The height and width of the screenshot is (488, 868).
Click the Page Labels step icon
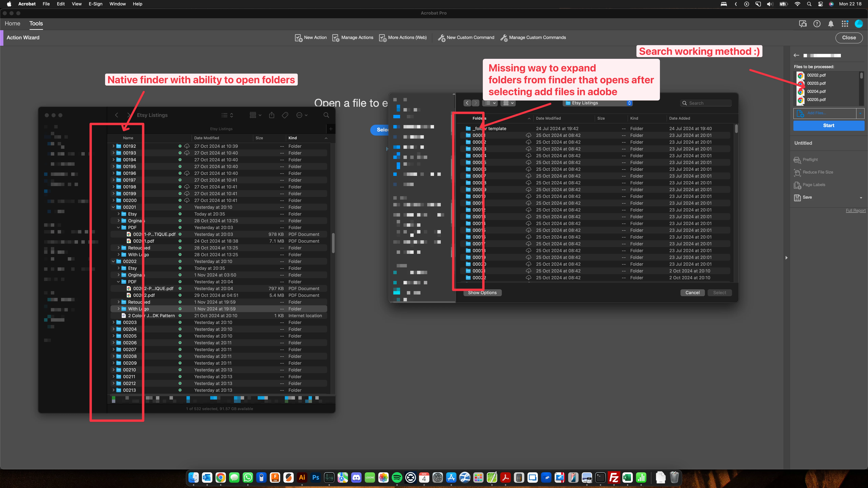(797, 185)
